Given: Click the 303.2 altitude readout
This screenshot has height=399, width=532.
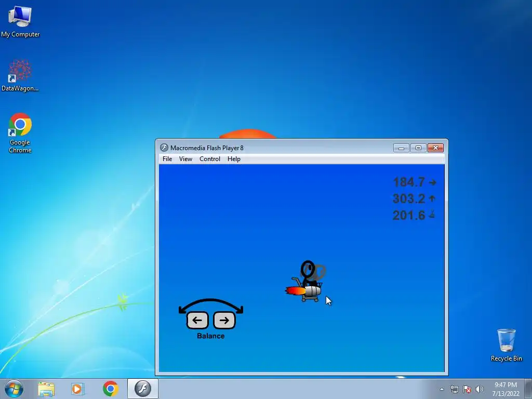Looking at the screenshot, I should click(409, 198).
